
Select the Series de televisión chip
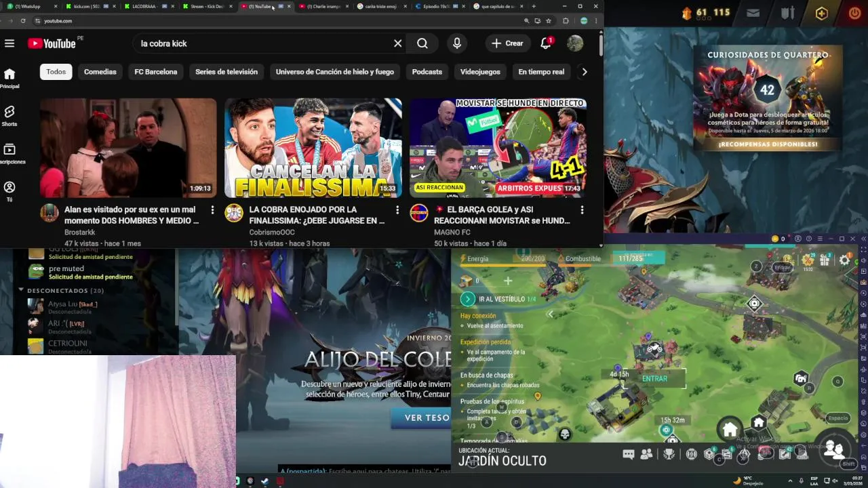click(226, 72)
